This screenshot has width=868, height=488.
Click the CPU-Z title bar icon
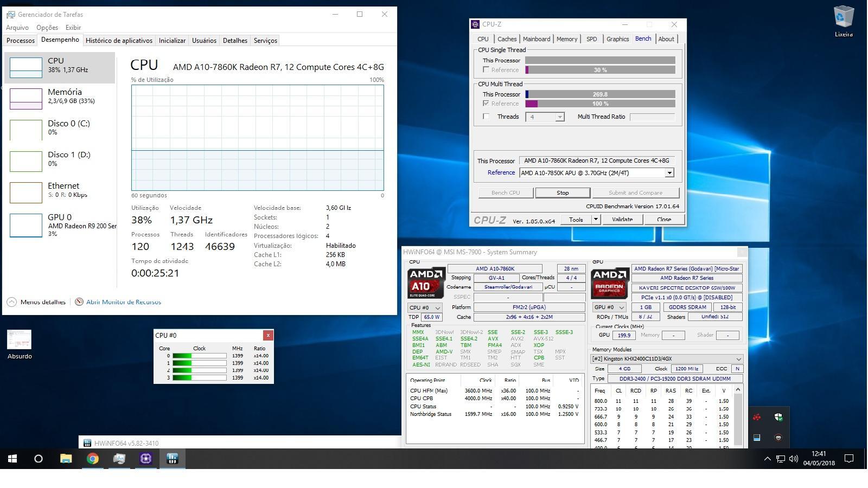click(475, 24)
